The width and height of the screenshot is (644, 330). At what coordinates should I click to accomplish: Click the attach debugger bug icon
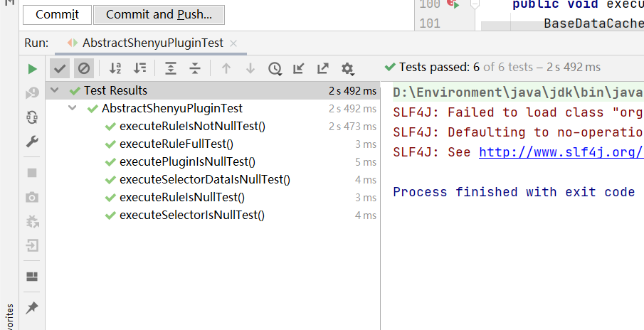click(x=32, y=222)
